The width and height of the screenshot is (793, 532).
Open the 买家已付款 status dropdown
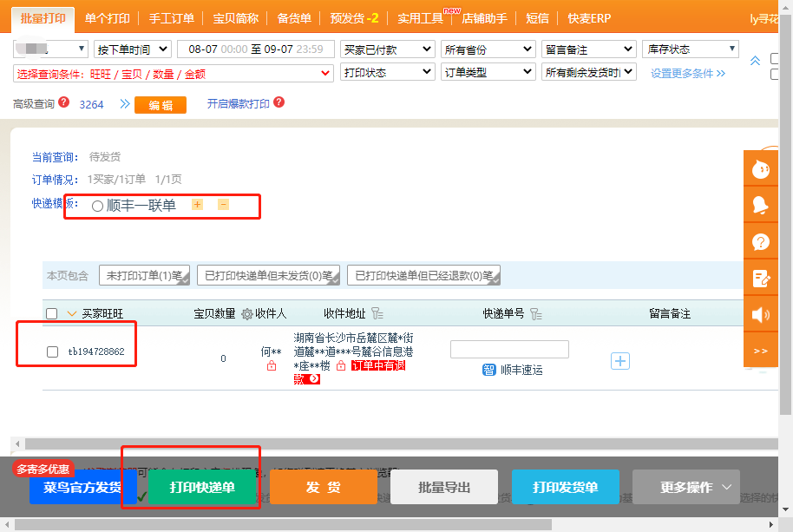tap(388, 49)
